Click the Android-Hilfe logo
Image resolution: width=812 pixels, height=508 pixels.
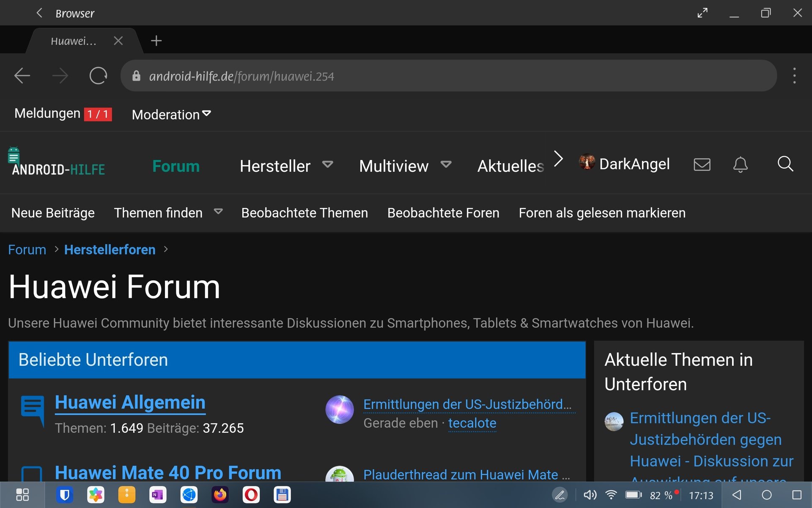click(x=56, y=162)
